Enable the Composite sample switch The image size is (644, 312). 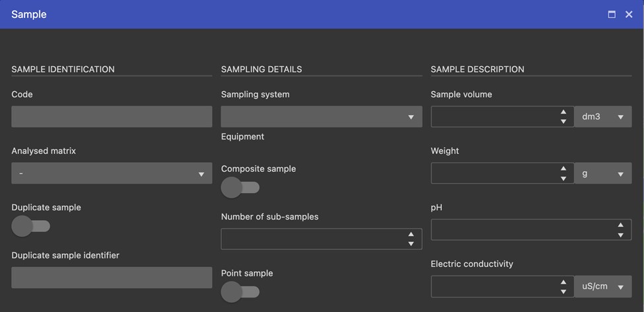(x=240, y=188)
